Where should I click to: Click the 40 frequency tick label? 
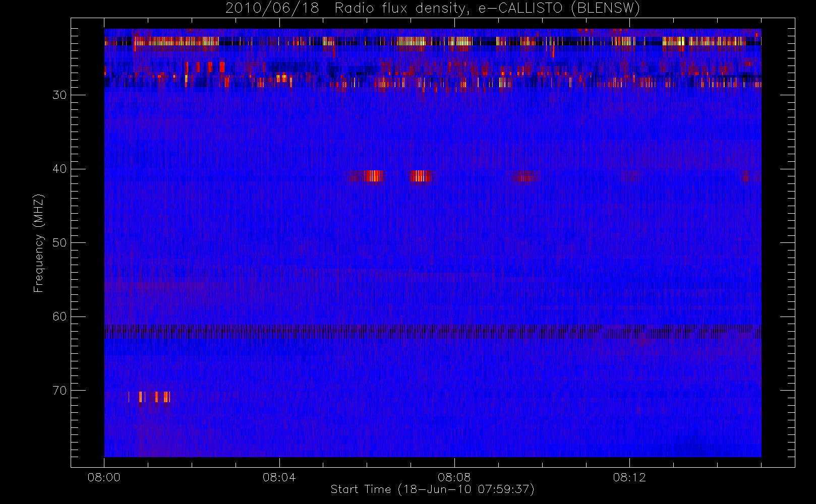coord(60,169)
